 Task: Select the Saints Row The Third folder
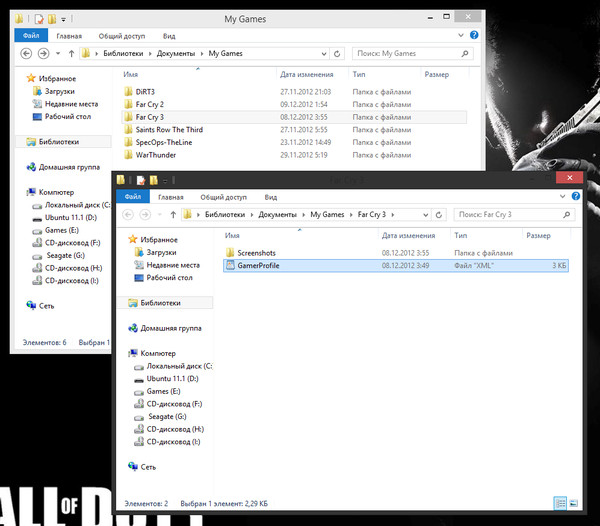[x=295, y=130]
